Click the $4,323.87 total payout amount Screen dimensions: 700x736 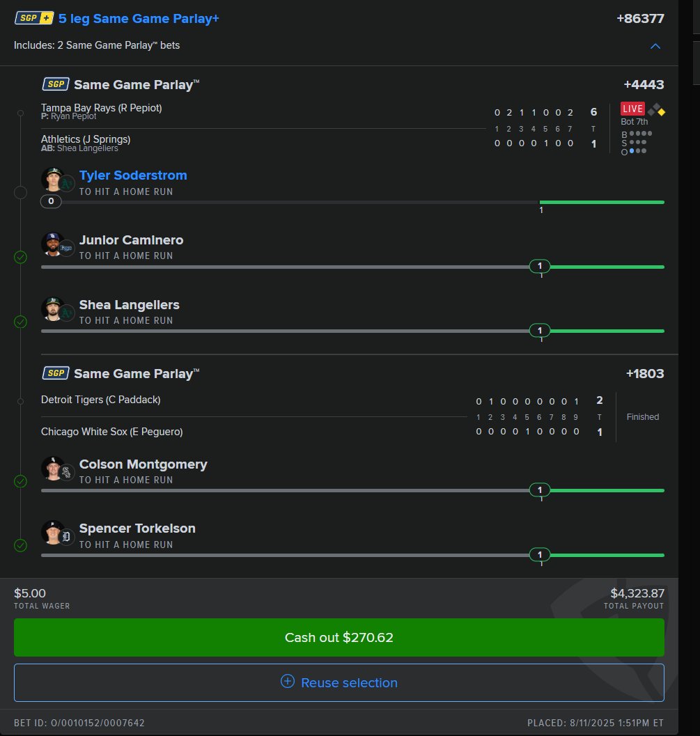coord(637,593)
